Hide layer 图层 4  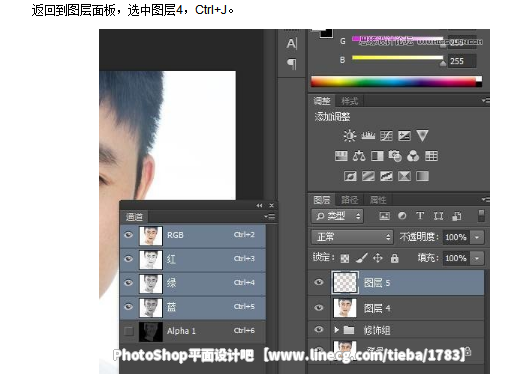[x=319, y=308]
